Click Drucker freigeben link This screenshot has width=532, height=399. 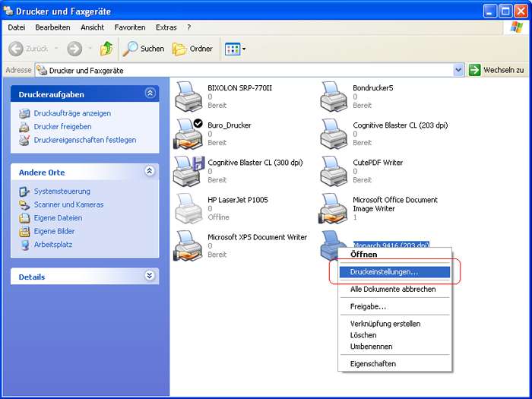(63, 127)
